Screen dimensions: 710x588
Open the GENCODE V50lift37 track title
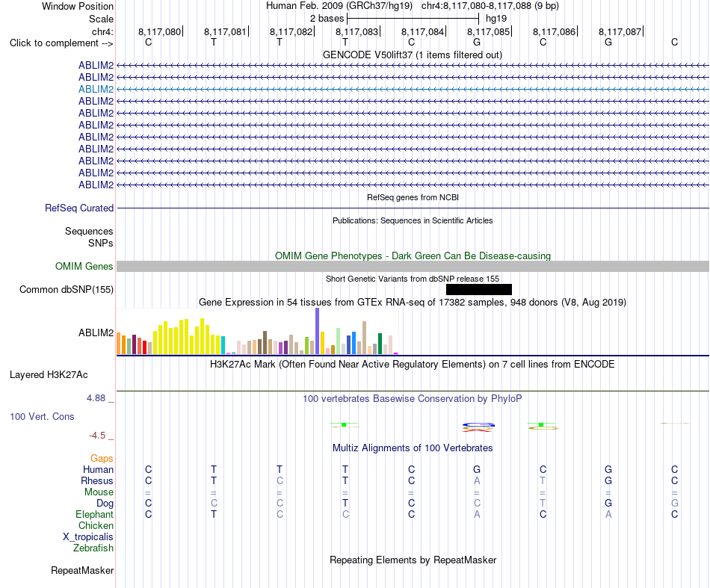coord(412,55)
